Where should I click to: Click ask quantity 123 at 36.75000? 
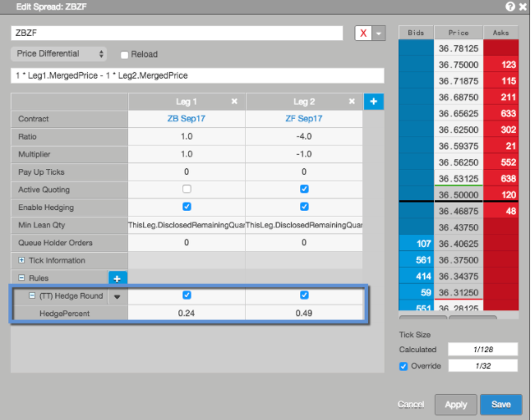tap(501, 64)
